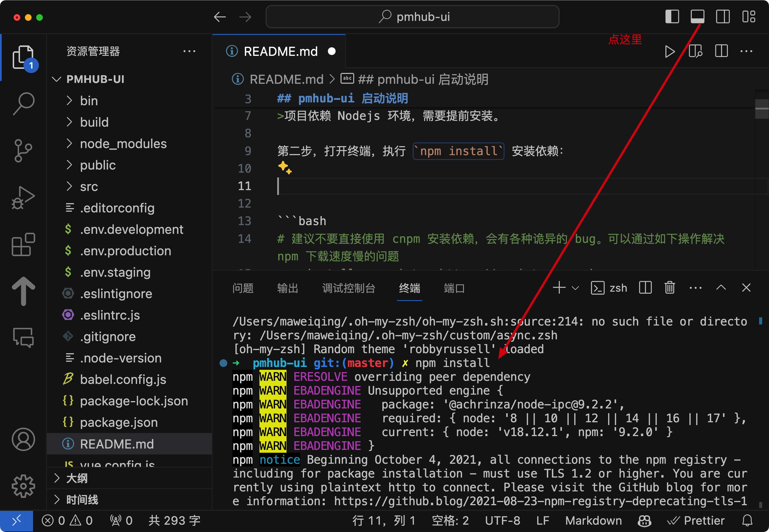This screenshot has width=769, height=532.
Task: Split the editor right
Action: pos(721,51)
